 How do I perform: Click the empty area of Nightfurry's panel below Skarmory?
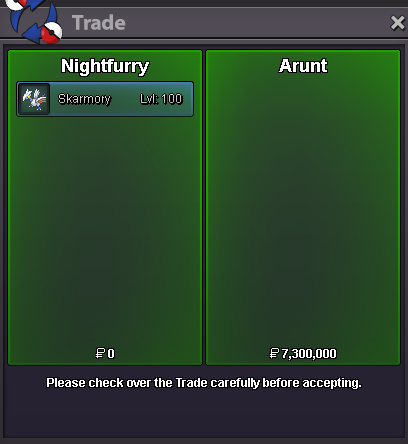tap(105, 230)
